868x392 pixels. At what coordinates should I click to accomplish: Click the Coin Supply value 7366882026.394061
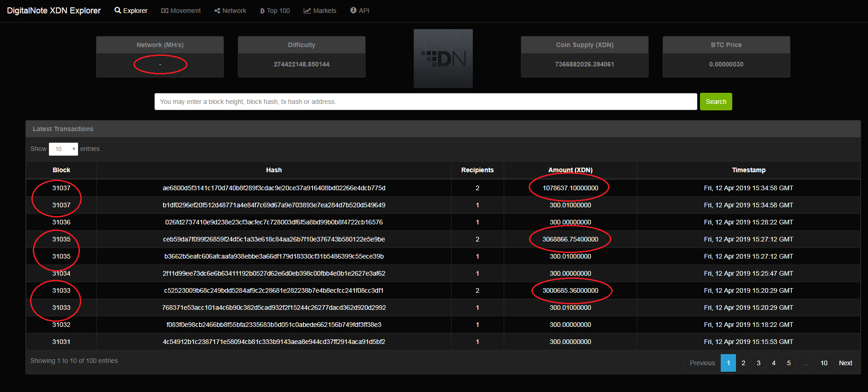coord(585,64)
